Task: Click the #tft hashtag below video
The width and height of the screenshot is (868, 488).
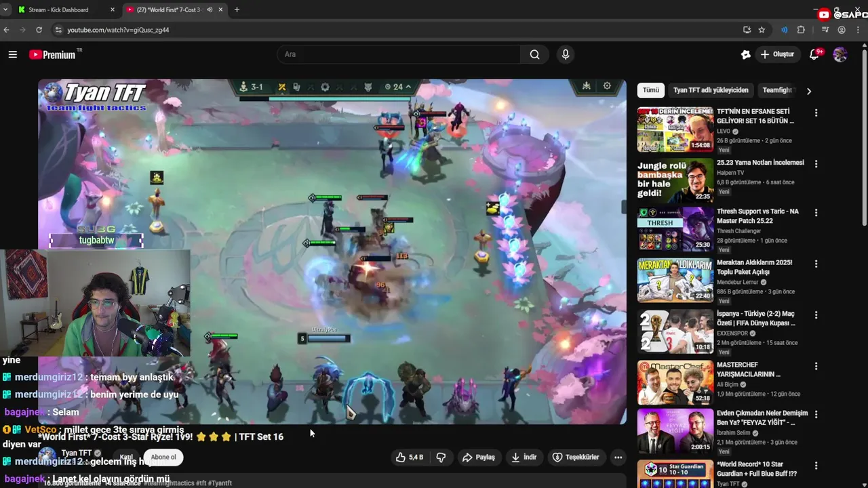Action: pyautogui.click(x=201, y=483)
